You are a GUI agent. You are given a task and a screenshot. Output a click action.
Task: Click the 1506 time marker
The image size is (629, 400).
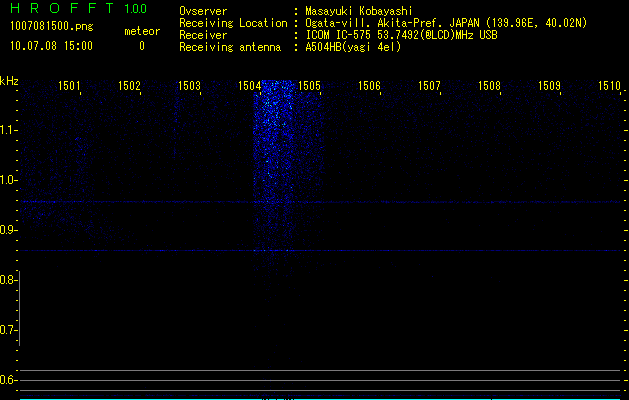[x=369, y=86]
